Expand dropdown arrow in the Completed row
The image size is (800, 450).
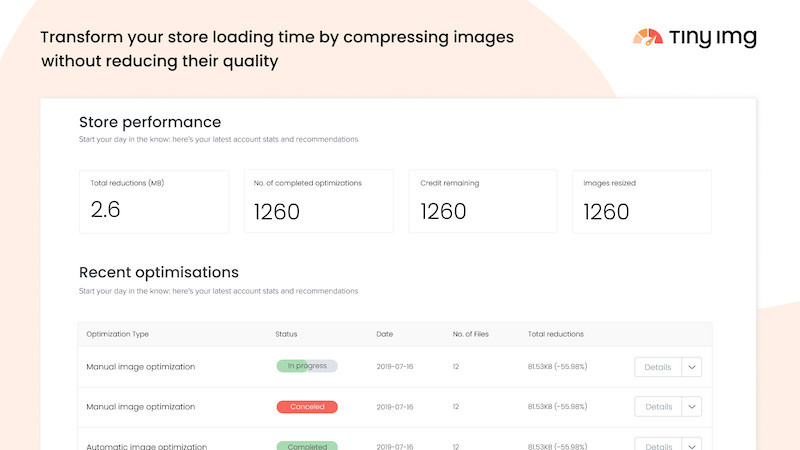691,444
